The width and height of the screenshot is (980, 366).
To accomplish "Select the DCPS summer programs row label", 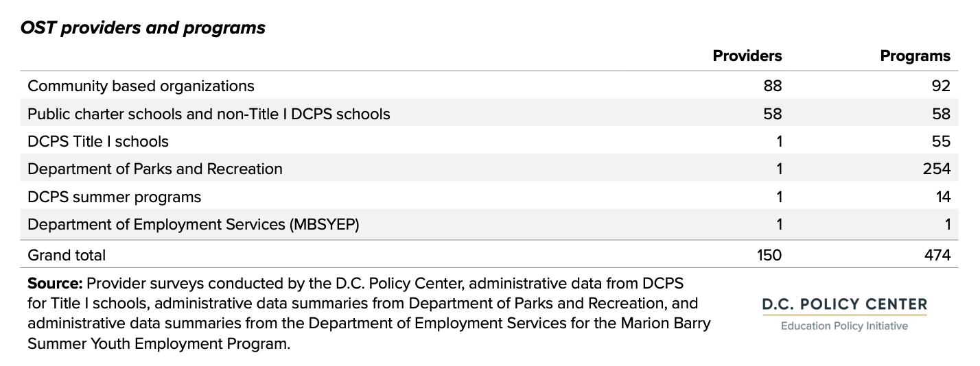I will click(115, 197).
